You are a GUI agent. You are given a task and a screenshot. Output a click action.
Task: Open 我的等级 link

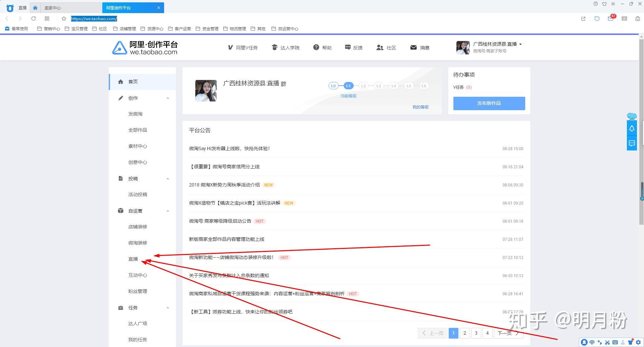tap(420, 107)
